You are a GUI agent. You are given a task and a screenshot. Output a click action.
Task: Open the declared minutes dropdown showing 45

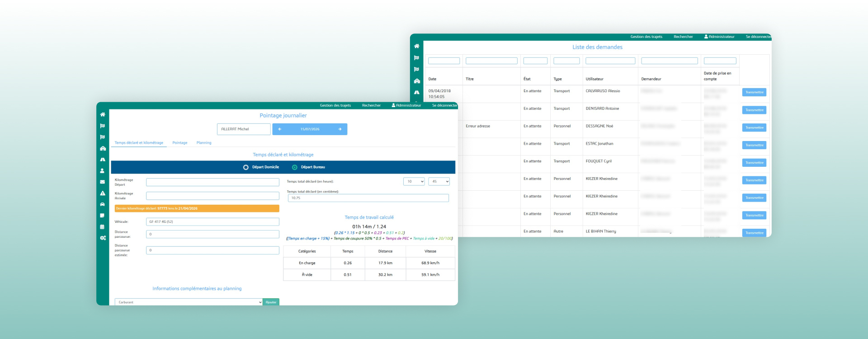(439, 182)
